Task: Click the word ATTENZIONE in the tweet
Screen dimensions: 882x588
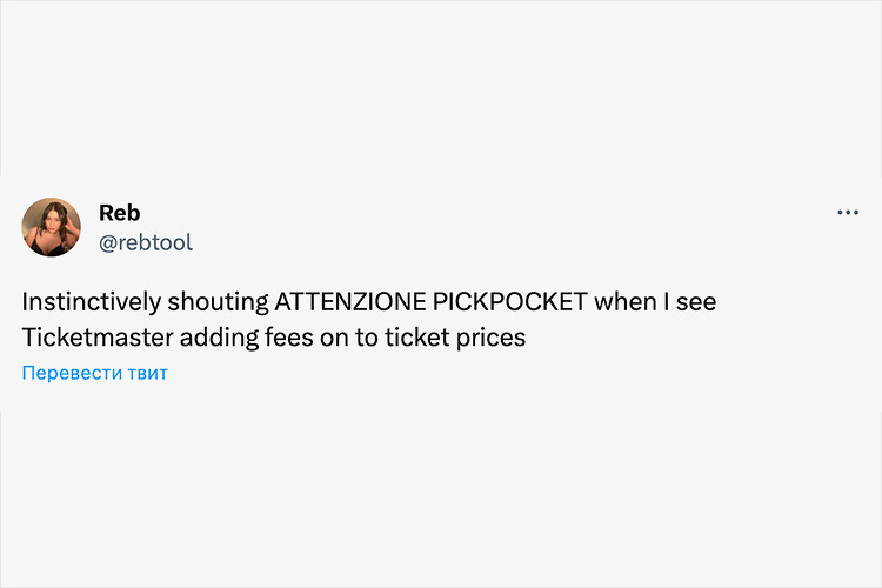Action: tap(350, 302)
